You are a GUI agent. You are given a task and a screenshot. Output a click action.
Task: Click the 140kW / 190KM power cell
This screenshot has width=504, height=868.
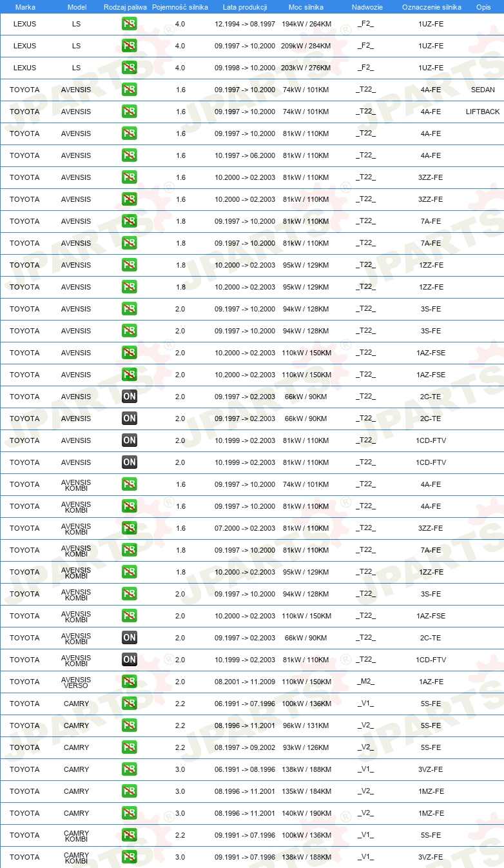pyautogui.click(x=306, y=813)
